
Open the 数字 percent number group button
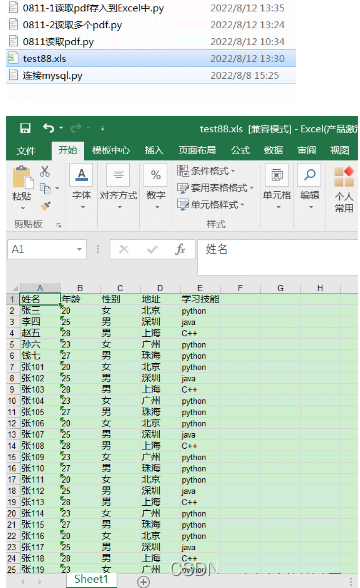point(156,186)
